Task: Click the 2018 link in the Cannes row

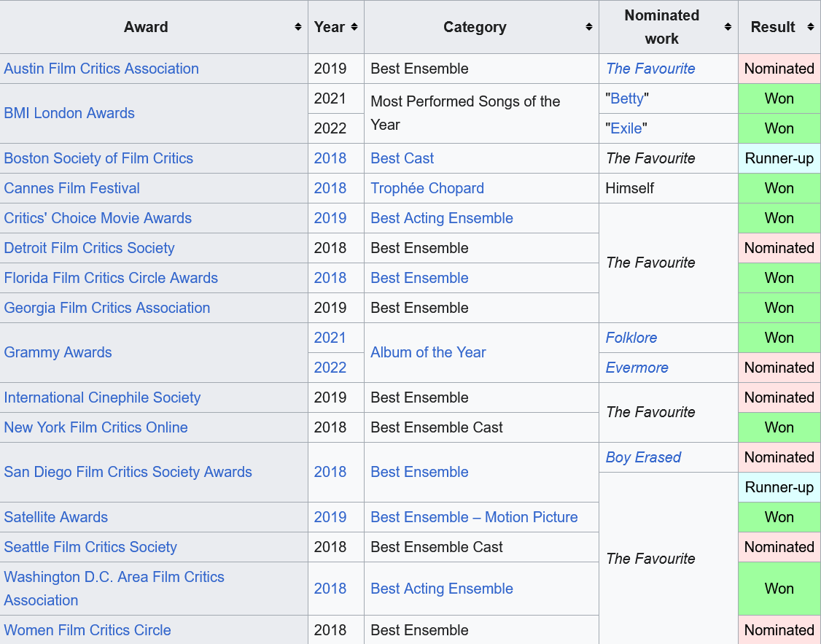Action: point(330,188)
